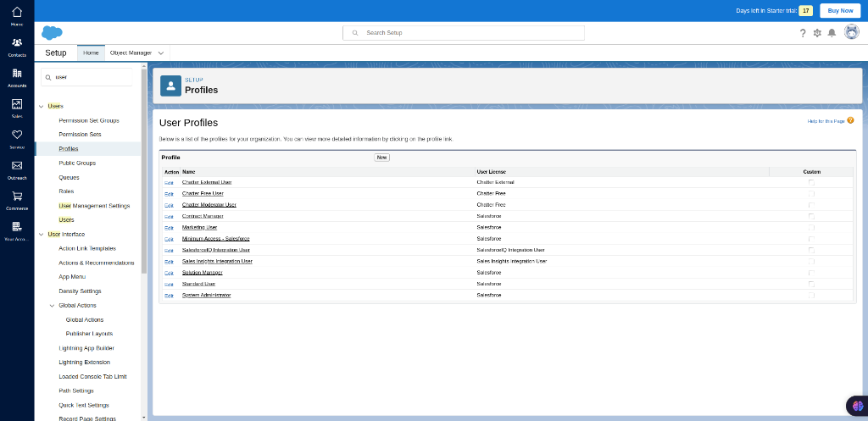Image resolution: width=868 pixels, height=421 pixels.
Task: Open the Chatter External User profile link
Action: point(207,182)
